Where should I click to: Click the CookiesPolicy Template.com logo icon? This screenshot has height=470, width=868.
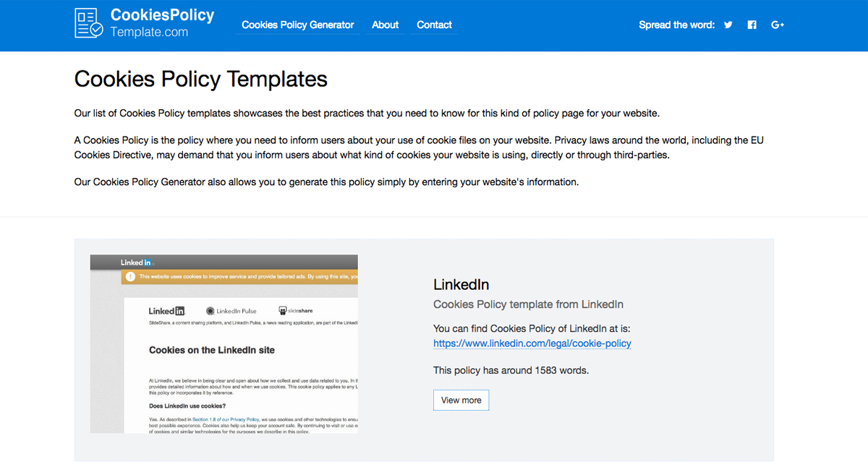pyautogui.click(x=89, y=23)
